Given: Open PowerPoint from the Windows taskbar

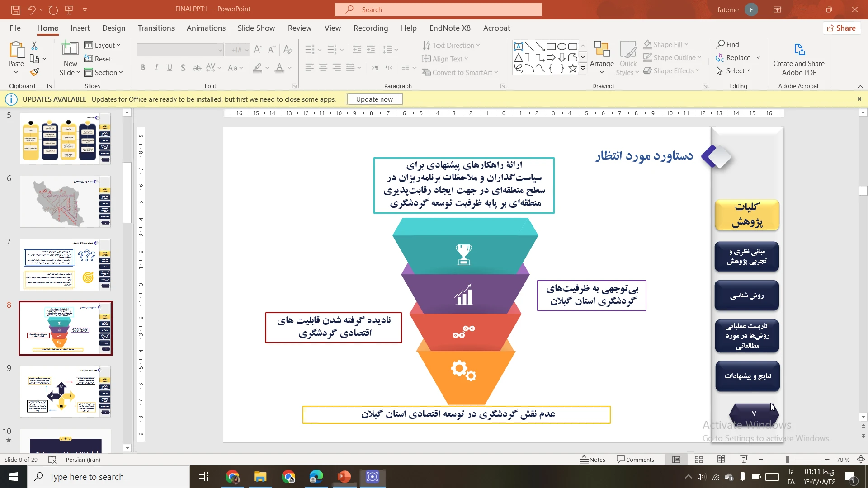Looking at the screenshot, I should (x=344, y=477).
